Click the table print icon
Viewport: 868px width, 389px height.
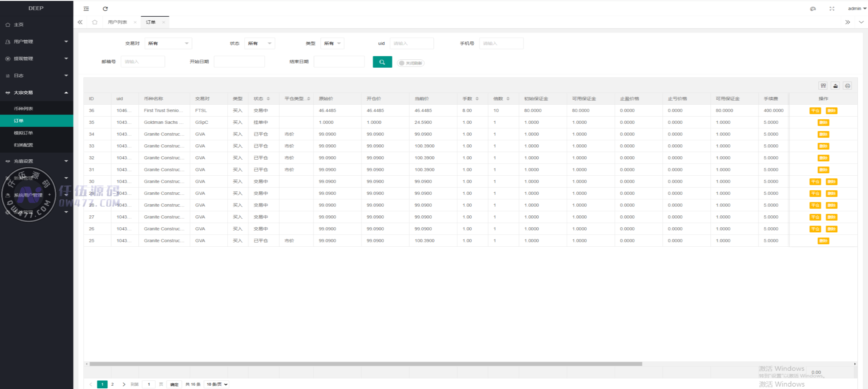coord(847,86)
